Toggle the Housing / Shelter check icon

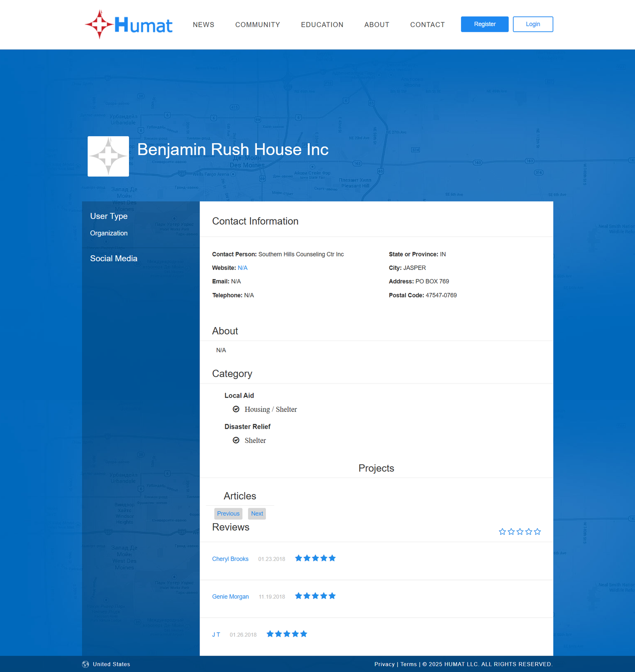click(236, 409)
